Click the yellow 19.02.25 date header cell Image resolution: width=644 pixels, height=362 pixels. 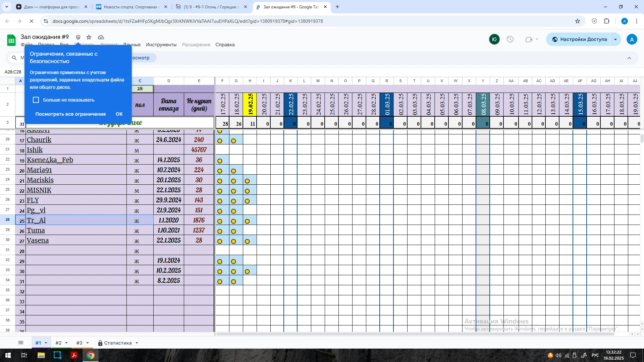pos(250,104)
